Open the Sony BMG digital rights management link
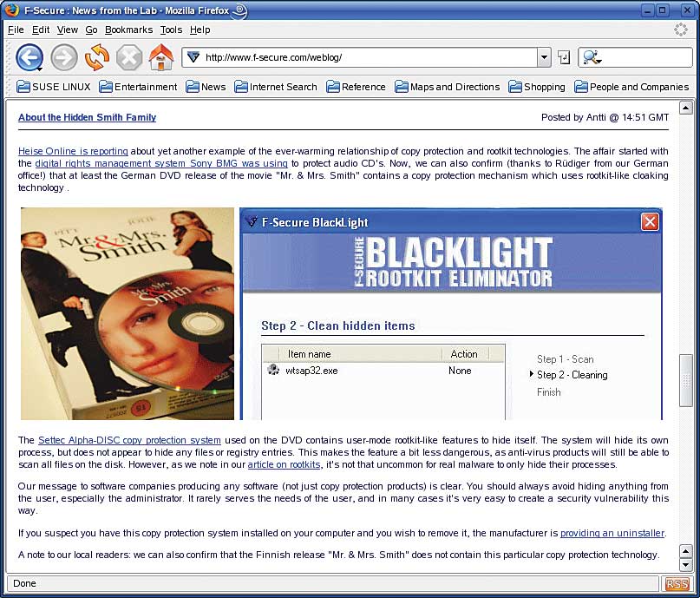This screenshot has height=598, width=700. click(x=161, y=163)
